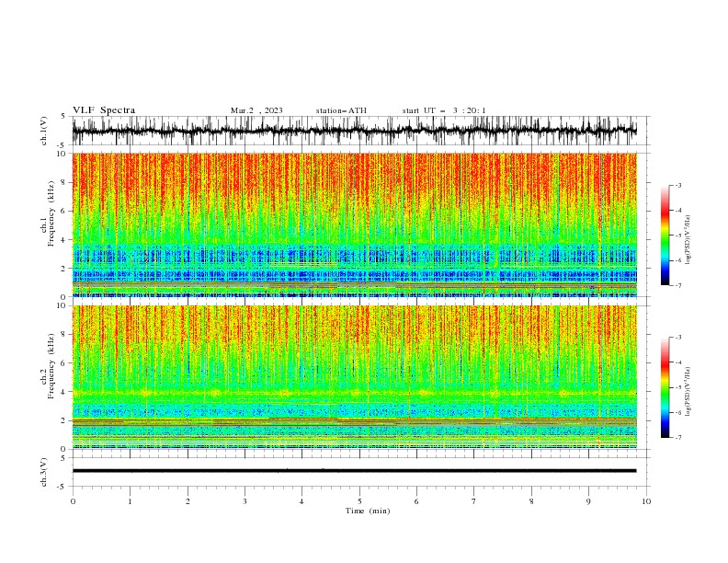
Task: Click the "-3" label on ch.2 colorbar
Action: pos(678,338)
